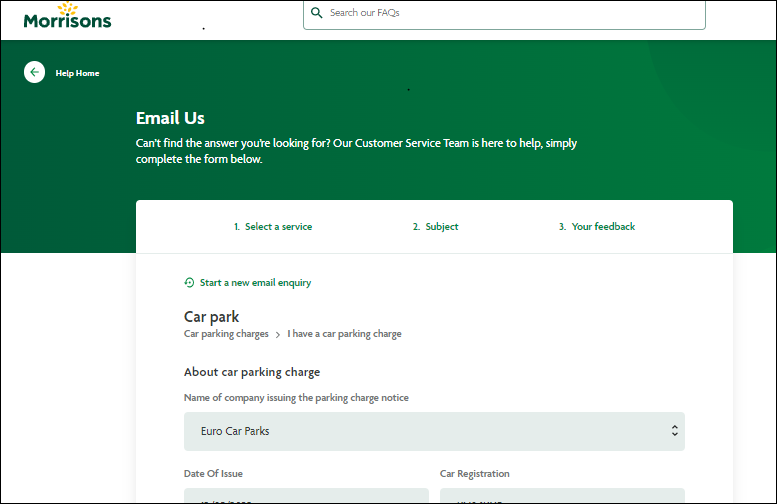This screenshot has width=777, height=504.
Task: Click the Morrisons logo
Action: 67,15
